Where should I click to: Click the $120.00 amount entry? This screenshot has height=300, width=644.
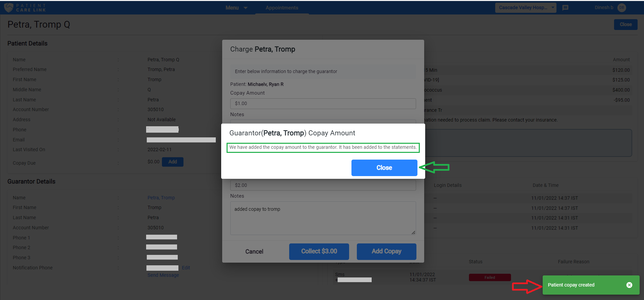pos(621,70)
